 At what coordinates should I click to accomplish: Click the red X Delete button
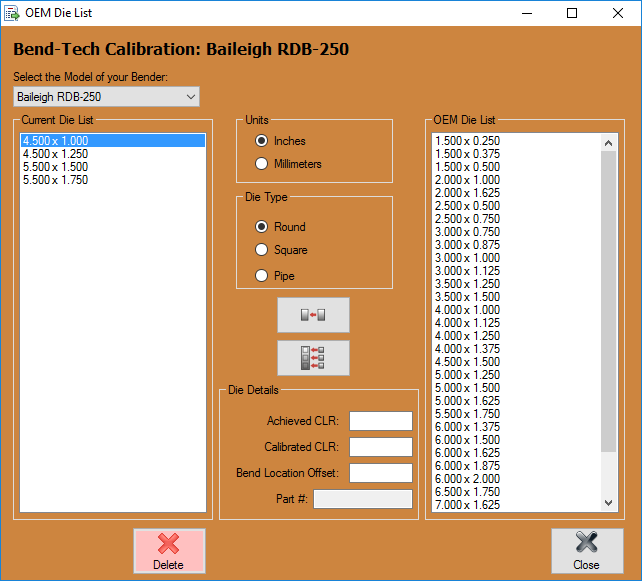169,551
